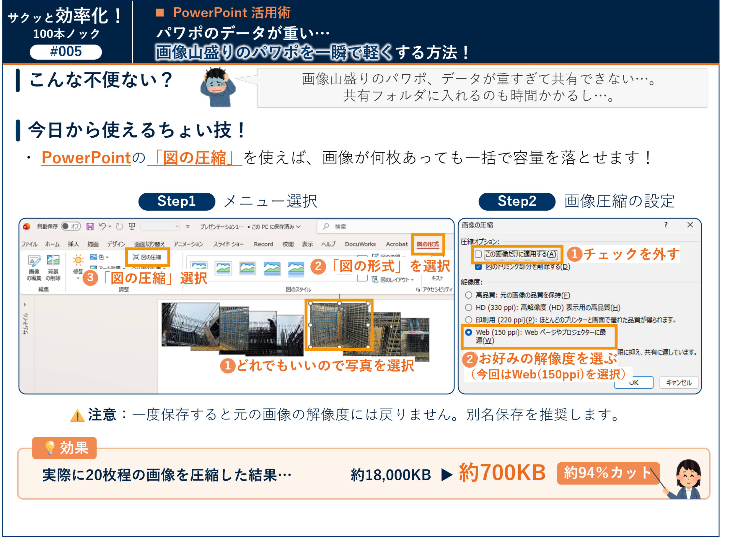Expand この PC に保存済み save location dropdown
This screenshot has height=537, width=756.
pyautogui.click(x=299, y=227)
